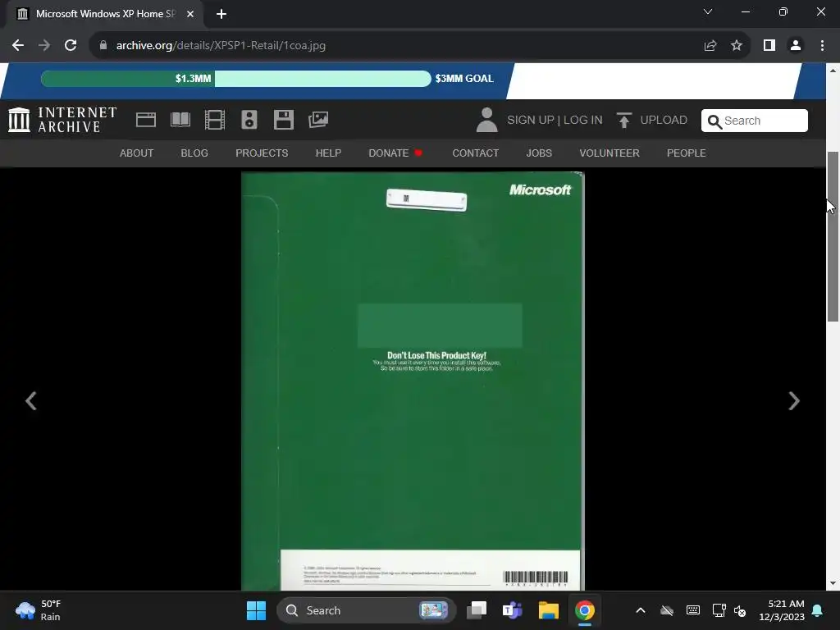Open the VOLUNTEER menu item

point(609,153)
